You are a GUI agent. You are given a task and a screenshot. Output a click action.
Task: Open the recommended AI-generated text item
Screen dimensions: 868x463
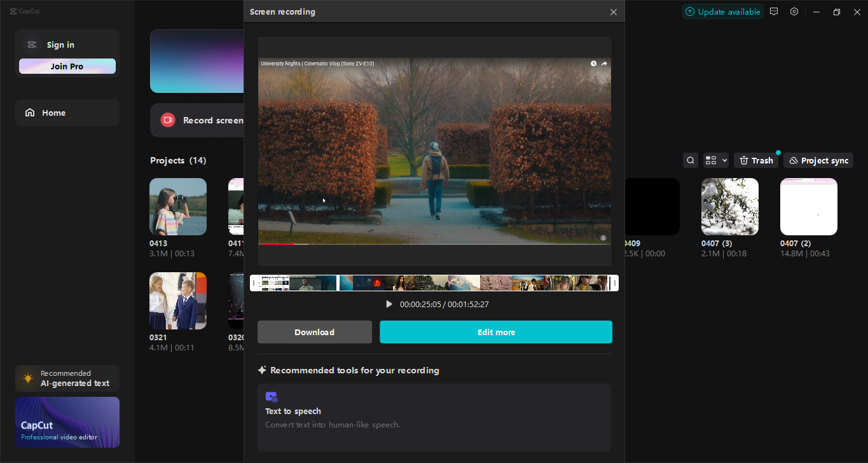coord(67,378)
